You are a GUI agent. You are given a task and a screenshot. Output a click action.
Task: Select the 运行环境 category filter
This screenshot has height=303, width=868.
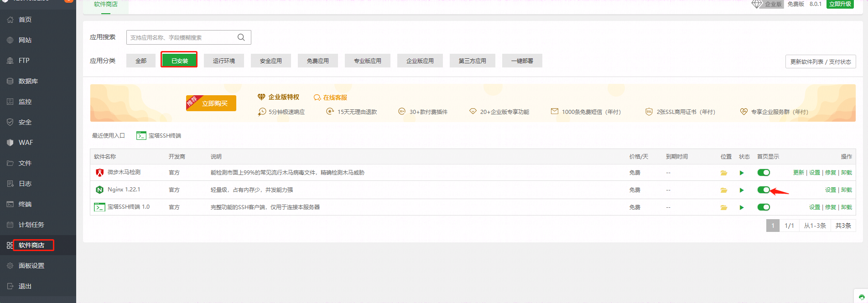(224, 61)
